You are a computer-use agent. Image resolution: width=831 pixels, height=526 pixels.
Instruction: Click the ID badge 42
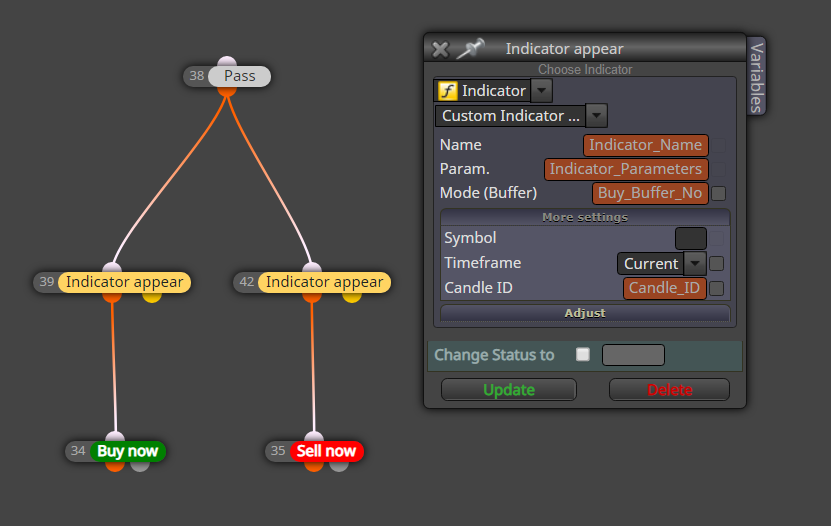click(246, 282)
